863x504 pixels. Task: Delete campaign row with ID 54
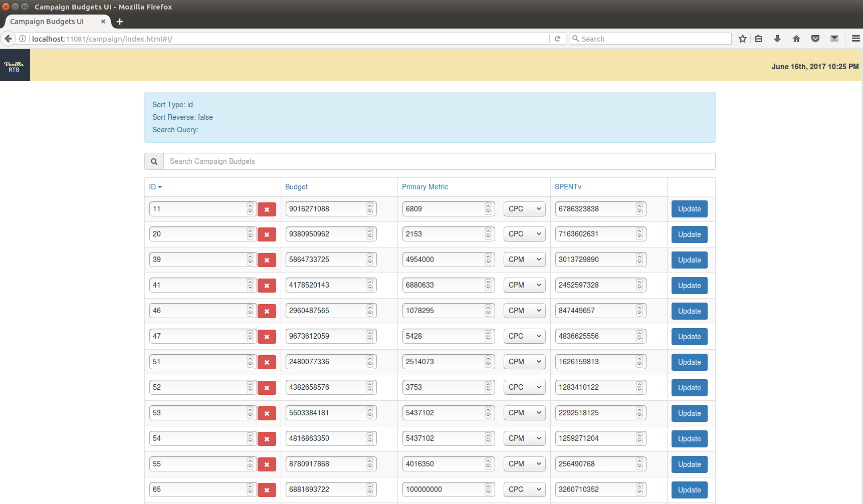(x=267, y=439)
